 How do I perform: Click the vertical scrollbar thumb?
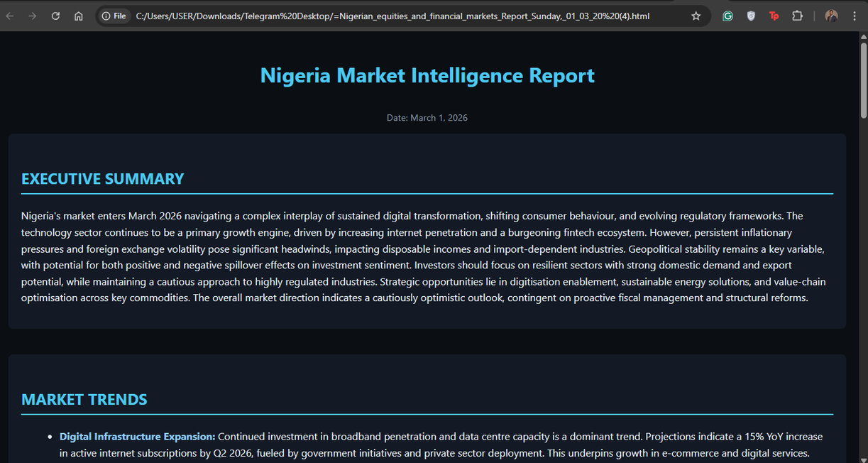[x=863, y=80]
